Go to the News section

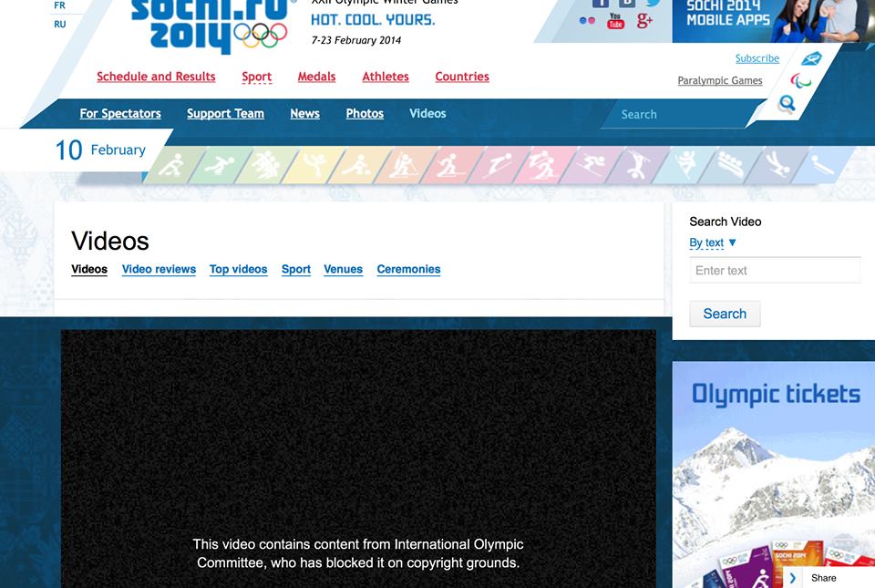304,113
